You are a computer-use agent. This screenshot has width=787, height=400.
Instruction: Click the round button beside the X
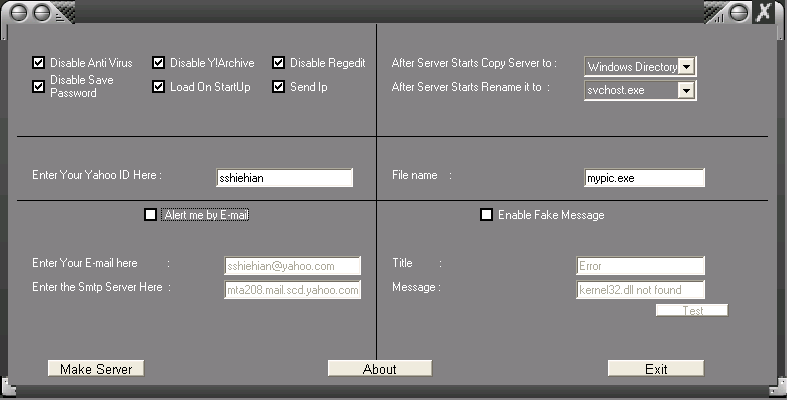[739, 12]
